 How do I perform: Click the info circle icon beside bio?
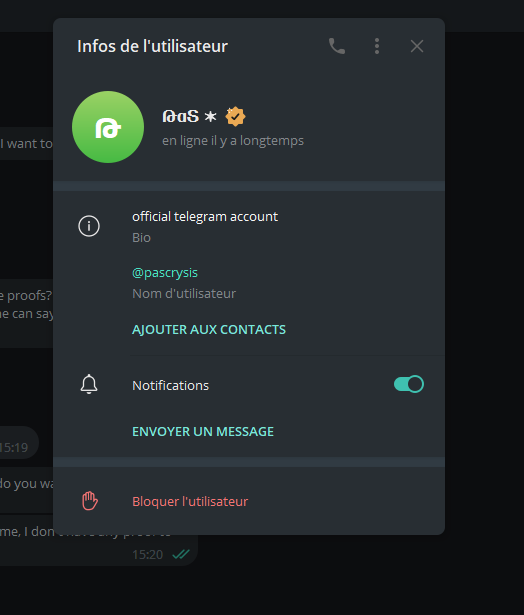click(89, 226)
